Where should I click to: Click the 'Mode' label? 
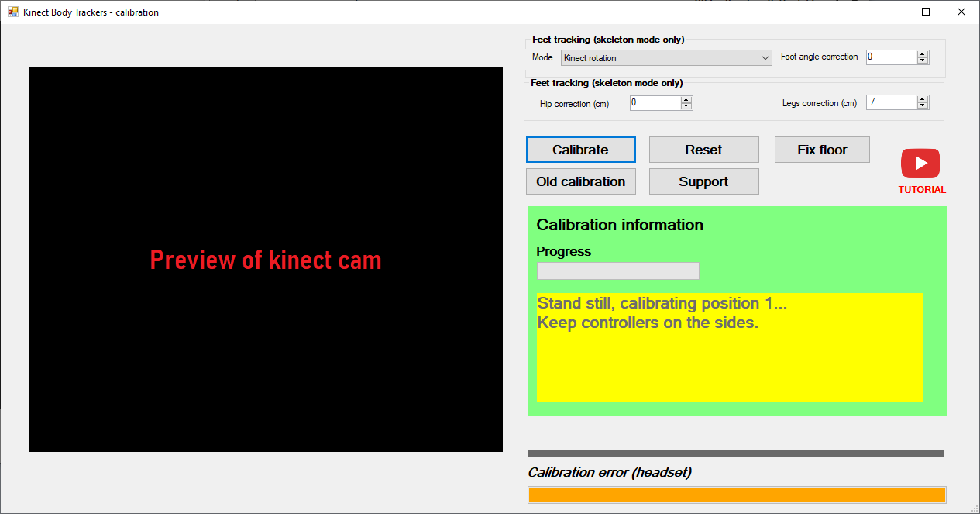[542, 57]
